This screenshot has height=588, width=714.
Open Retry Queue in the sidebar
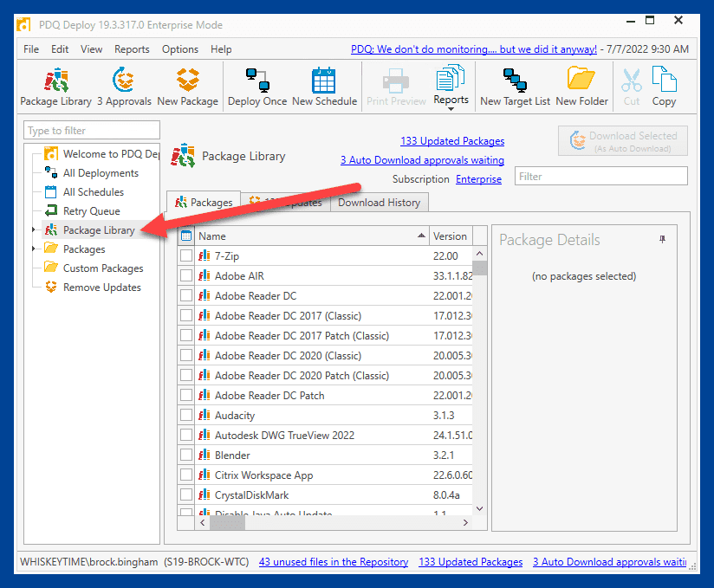[91, 211]
